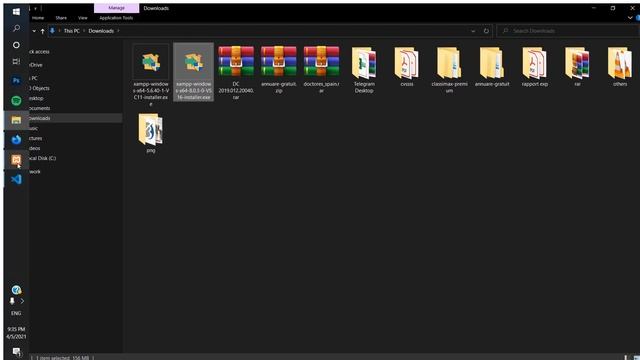Select Downloads in navigation pane
This screenshot has height=360, width=640.
76,118
